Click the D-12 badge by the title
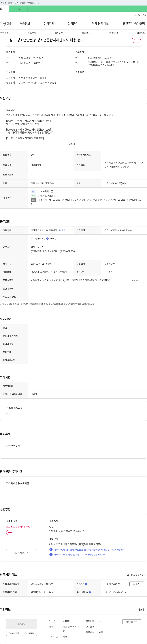147x644 pixels. [136, 40]
